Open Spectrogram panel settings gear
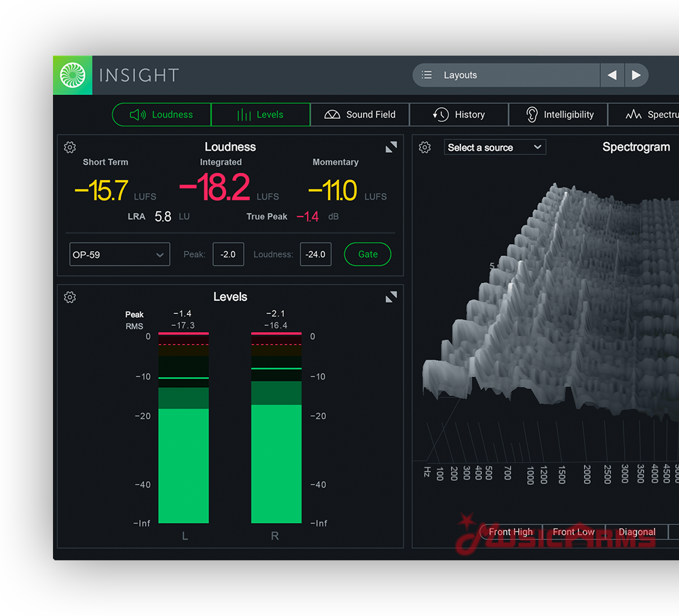Image resolution: width=679 pixels, height=616 pixels. 425,147
